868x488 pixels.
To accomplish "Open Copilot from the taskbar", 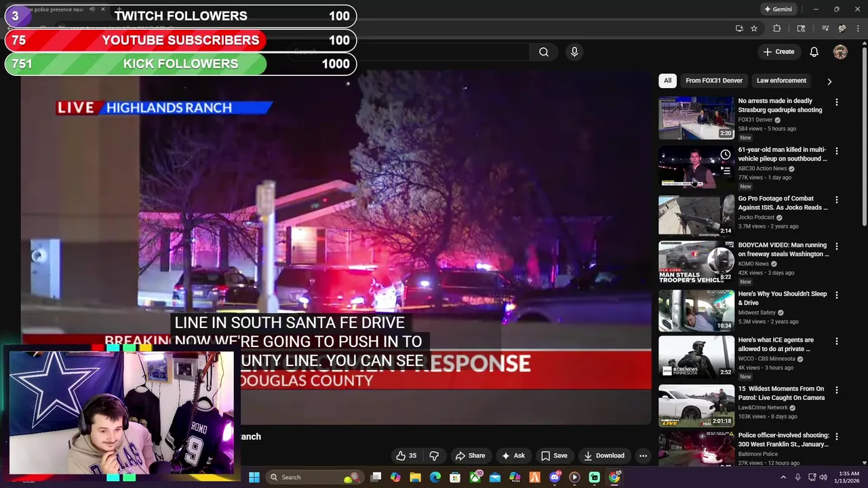I will click(x=396, y=477).
